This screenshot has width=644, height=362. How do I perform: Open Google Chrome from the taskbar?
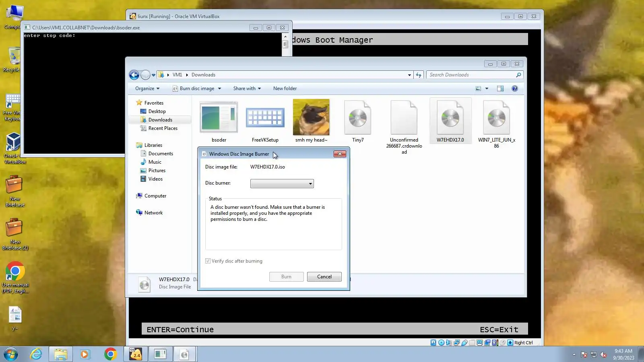110,354
